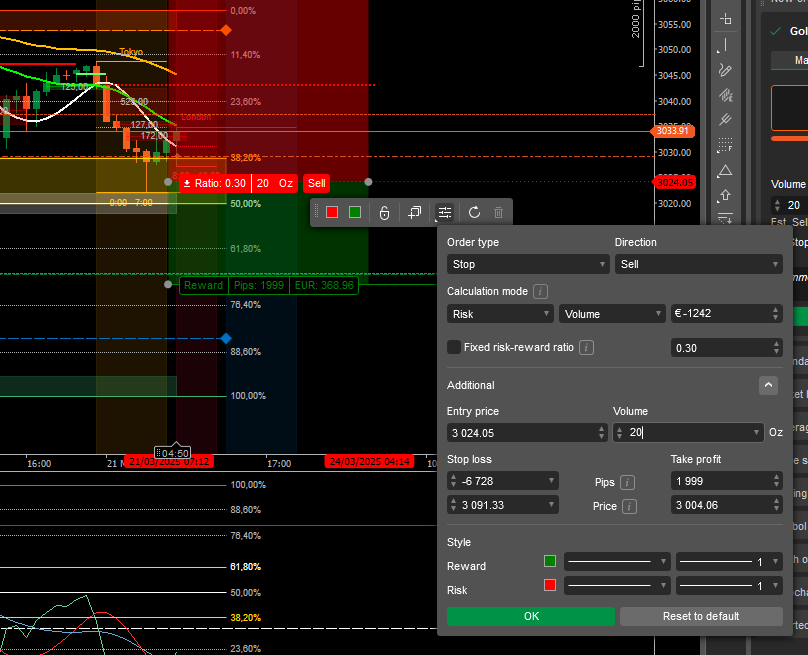Adjust the order panel Volume 20 stepper
This screenshot has height=655, width=808.
tap(777, 205)
